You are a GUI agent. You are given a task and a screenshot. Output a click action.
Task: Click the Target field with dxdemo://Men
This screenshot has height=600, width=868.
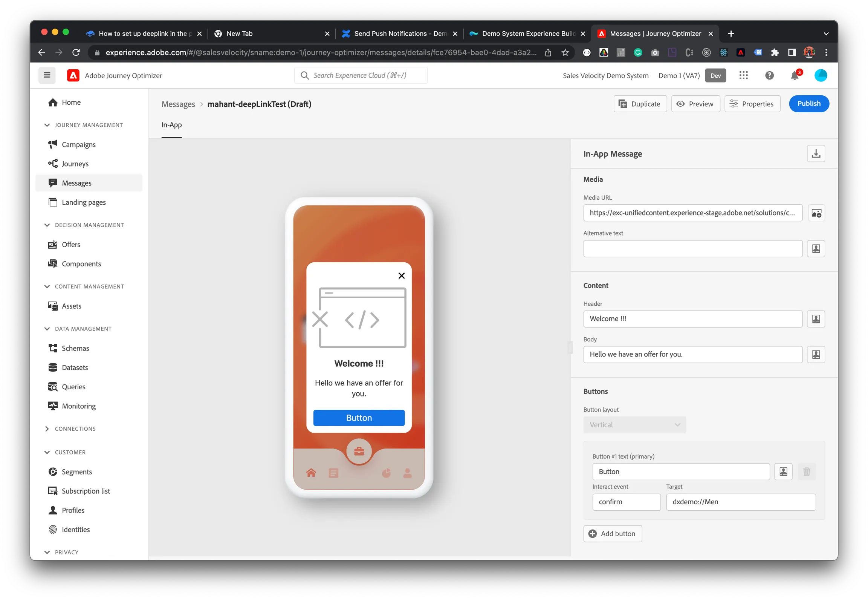point(741,502)
